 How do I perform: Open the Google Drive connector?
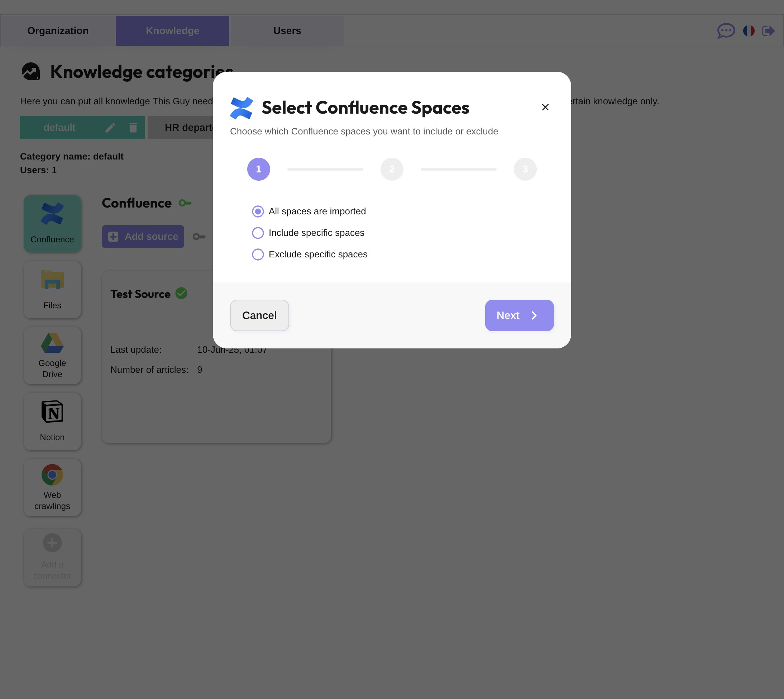52,355
